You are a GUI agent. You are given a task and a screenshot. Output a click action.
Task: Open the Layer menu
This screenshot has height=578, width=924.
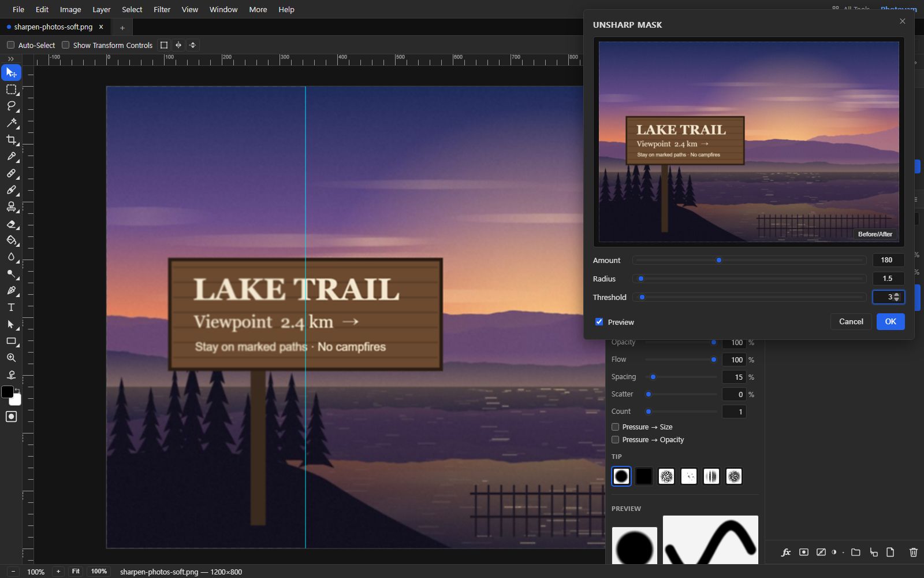pos(102,9)
